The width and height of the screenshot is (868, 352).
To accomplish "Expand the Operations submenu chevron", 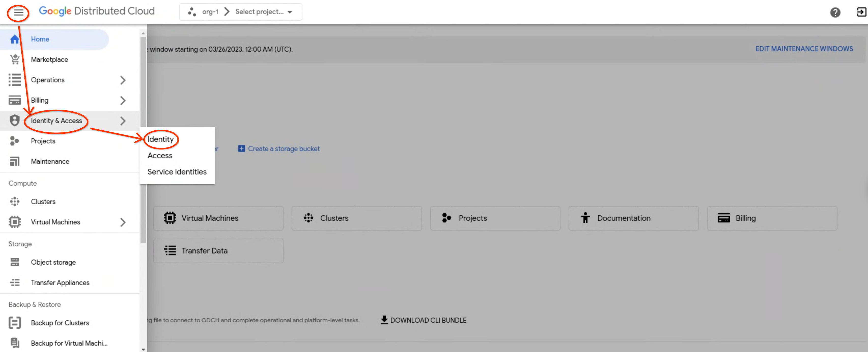I will tap(123, 80).
